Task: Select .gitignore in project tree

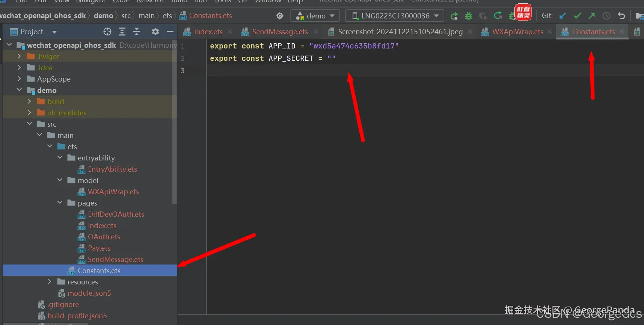Action: [63, 304]
